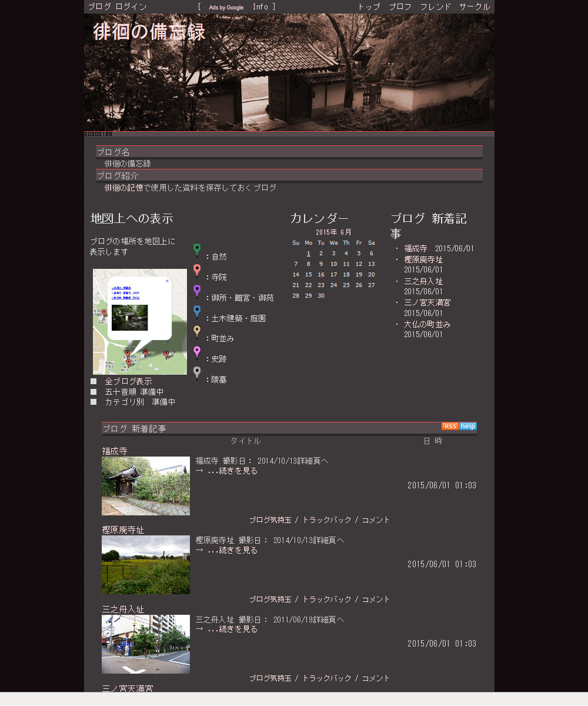Open the RSS feed icon
Viewport: 588px width, 706px height.
[x=450, y=427]
